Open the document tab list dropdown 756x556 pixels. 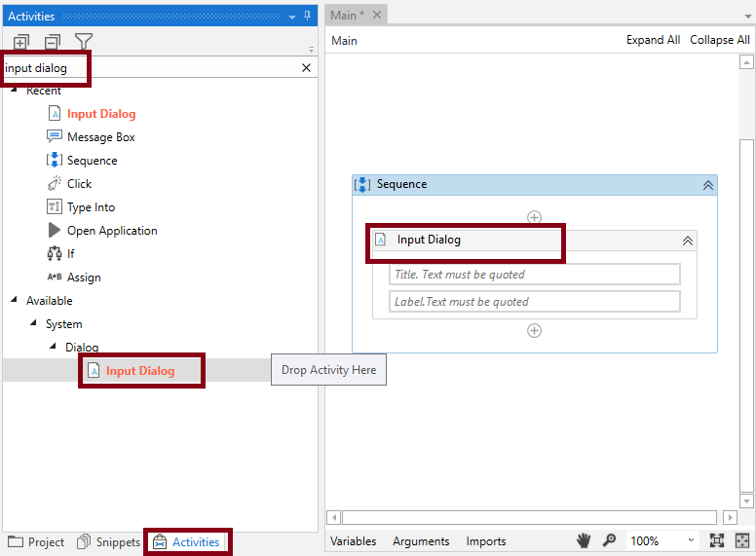(x=748, y=17)
